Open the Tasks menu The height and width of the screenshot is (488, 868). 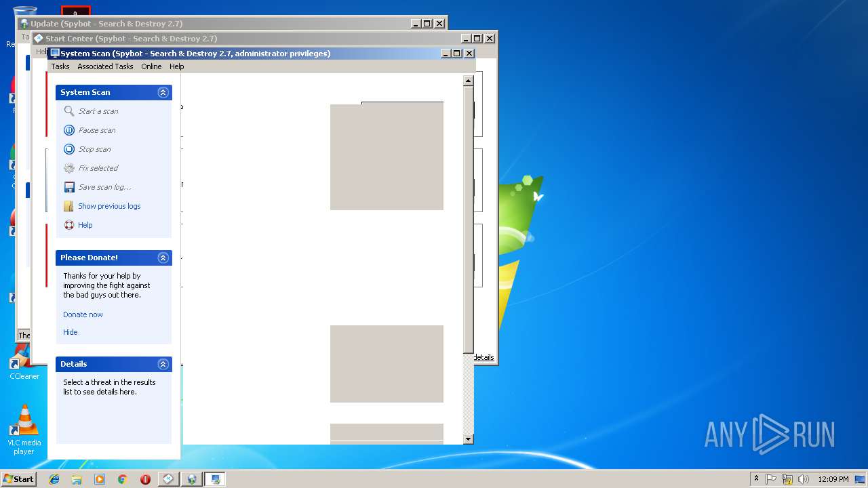pos(60,66)
